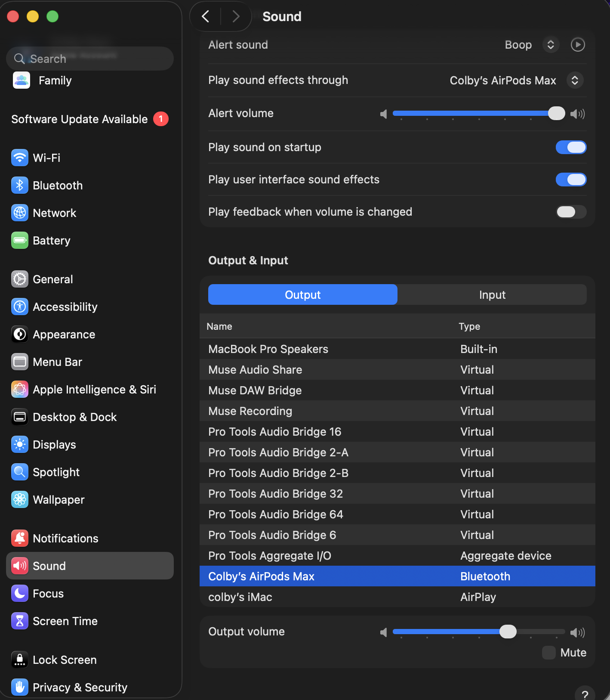Click the low volume icon beside Output volume

pos(383,632)
